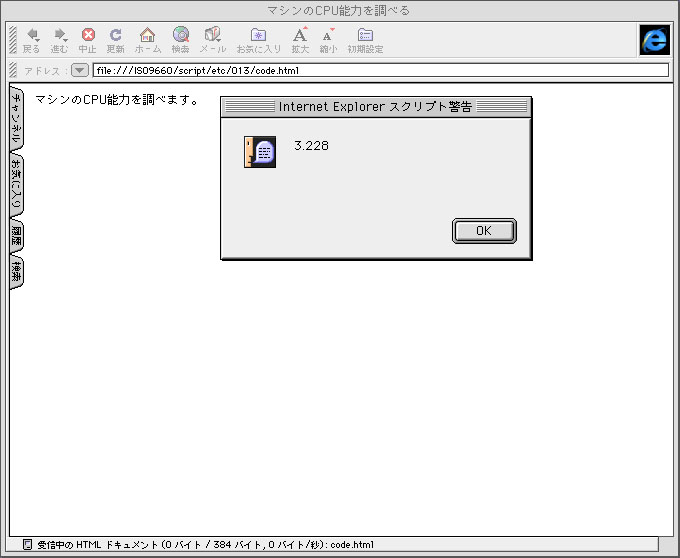Click the Refresh (更新) toolbar icon
The width and height of the screenshot is (680, 558).
tap(115, 35)
